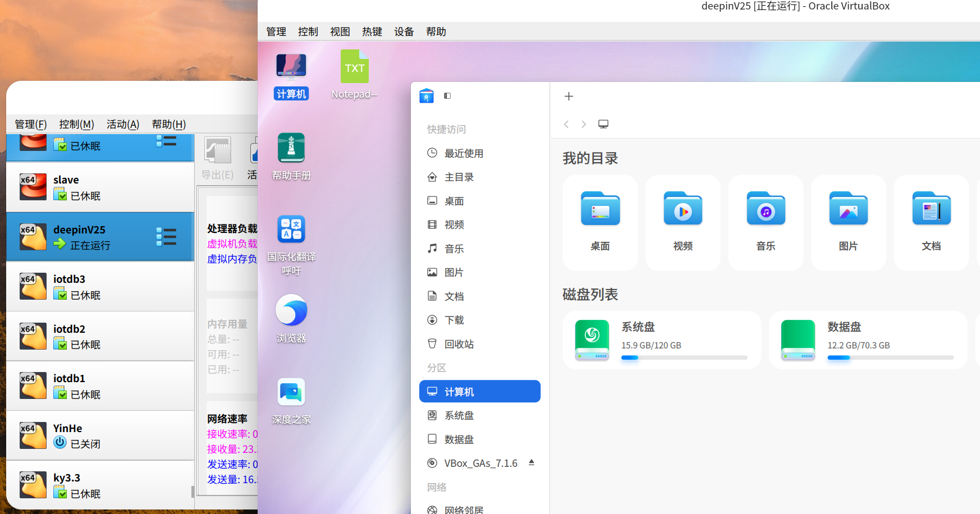
Task: Select the YinHe virtual machine
Action: 100,435
